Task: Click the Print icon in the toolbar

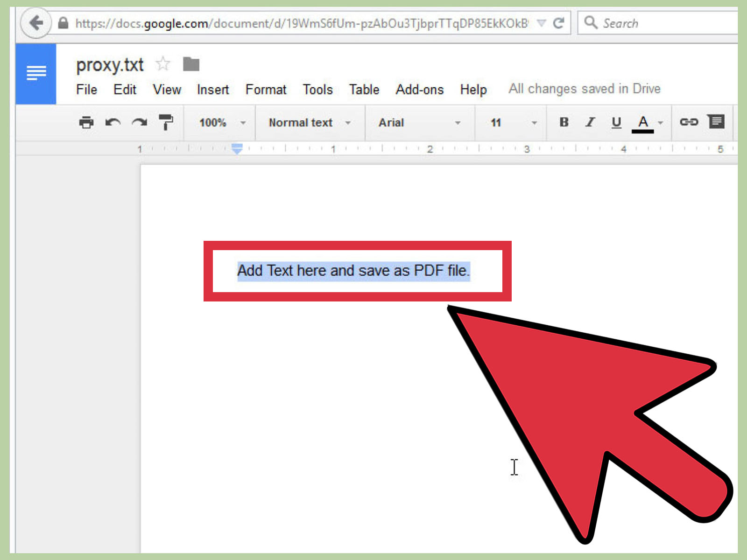Action: (x=86, y=122)
